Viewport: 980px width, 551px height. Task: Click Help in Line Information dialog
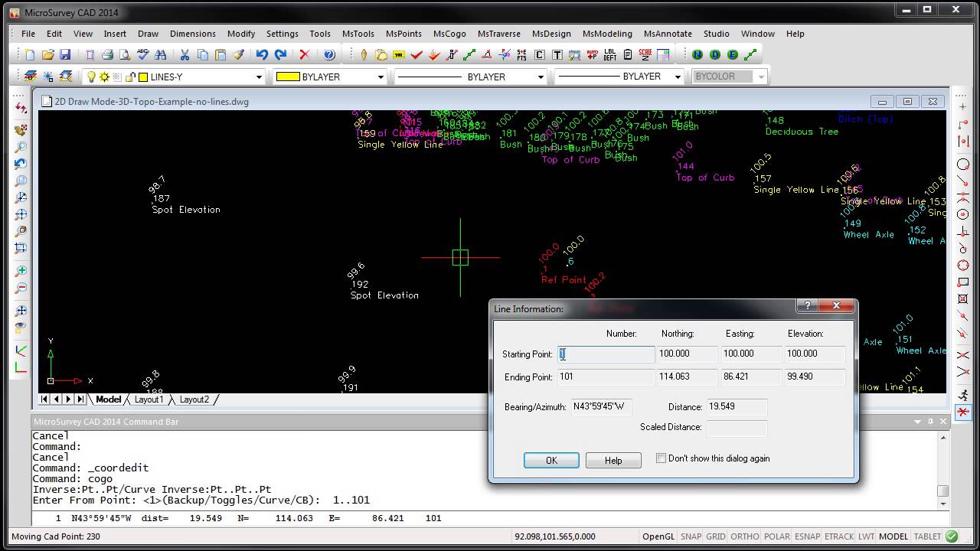613,460
